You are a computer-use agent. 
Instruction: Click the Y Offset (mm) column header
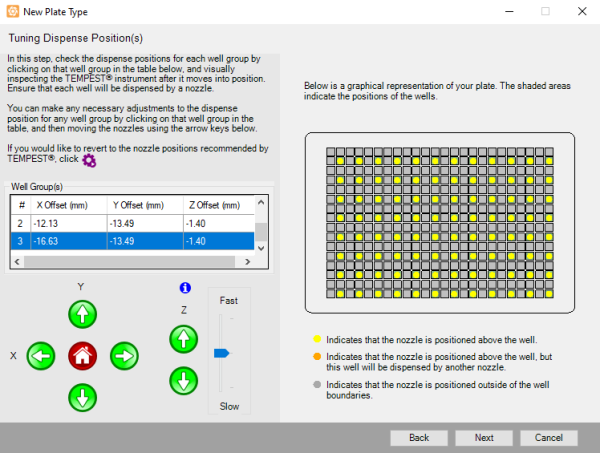138,205
